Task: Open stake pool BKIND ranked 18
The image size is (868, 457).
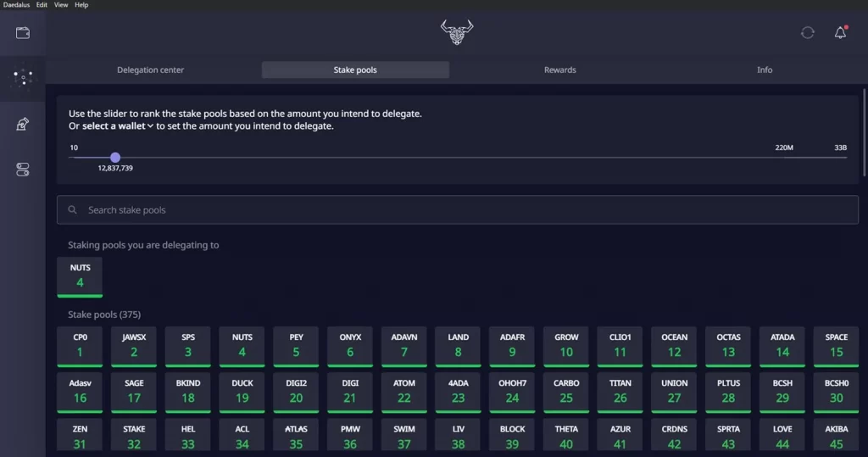Action: click(187, 393)
